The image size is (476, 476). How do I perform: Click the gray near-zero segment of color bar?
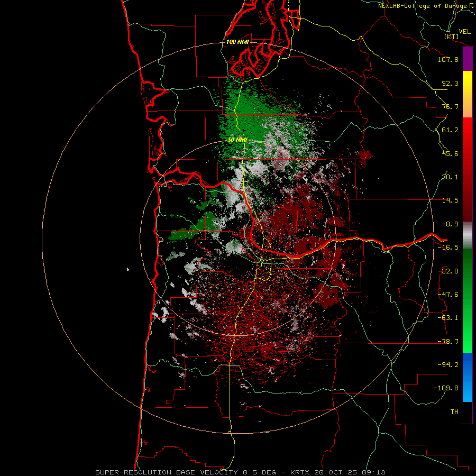467,235
